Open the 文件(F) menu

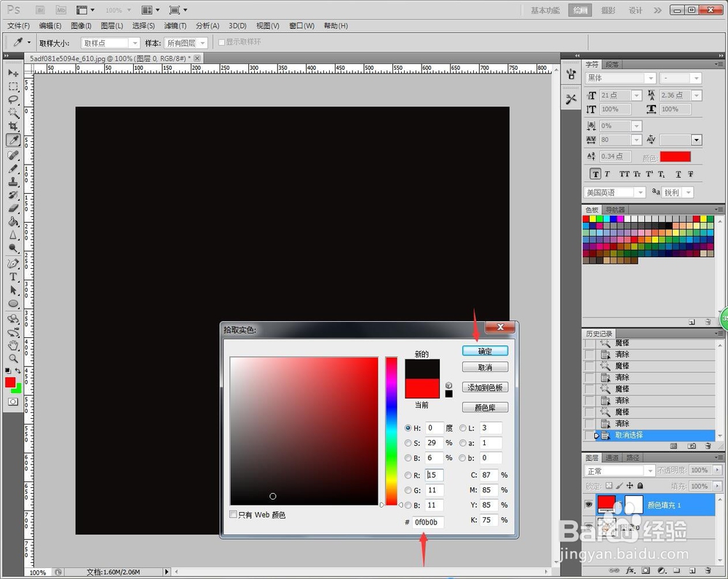19,26
